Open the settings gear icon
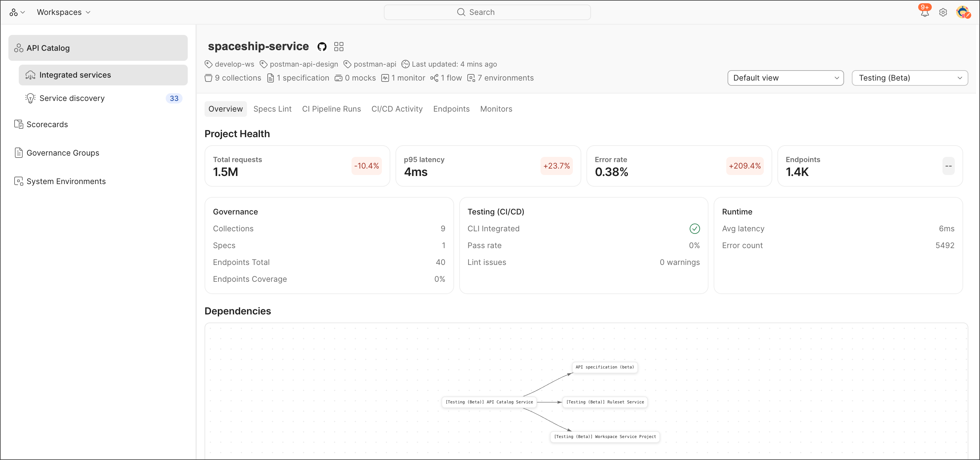 click(943, 12)
